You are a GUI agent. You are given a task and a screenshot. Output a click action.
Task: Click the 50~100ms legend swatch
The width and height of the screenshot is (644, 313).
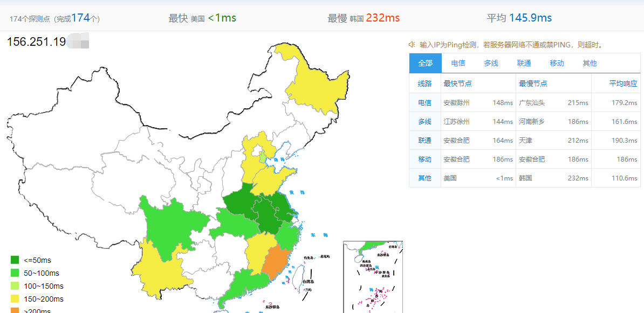15,273
